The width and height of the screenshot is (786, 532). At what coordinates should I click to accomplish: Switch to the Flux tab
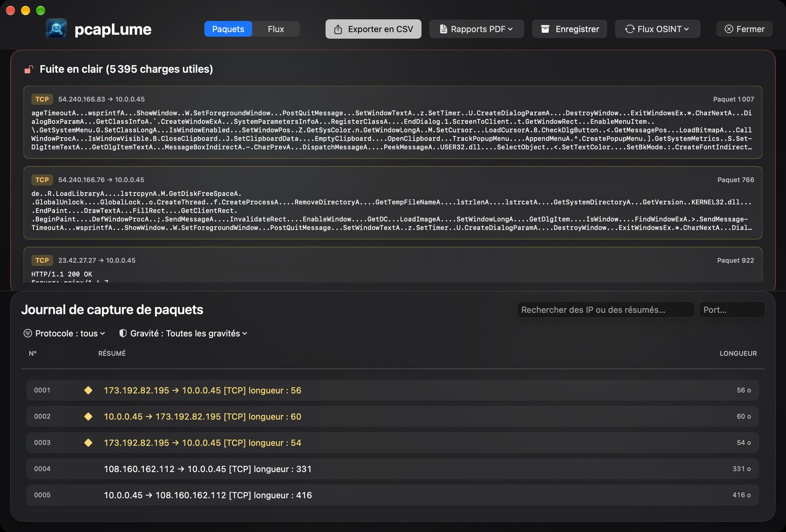click(276, 29)
